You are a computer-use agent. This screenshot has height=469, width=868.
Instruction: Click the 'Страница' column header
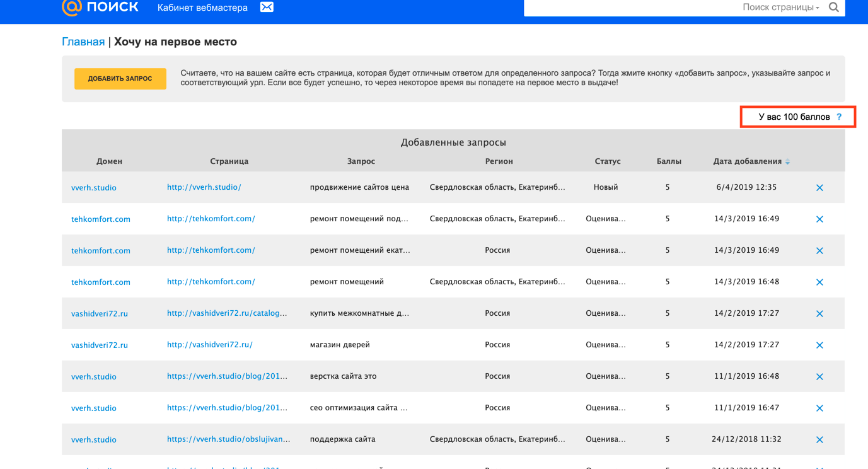coord(229,161)
